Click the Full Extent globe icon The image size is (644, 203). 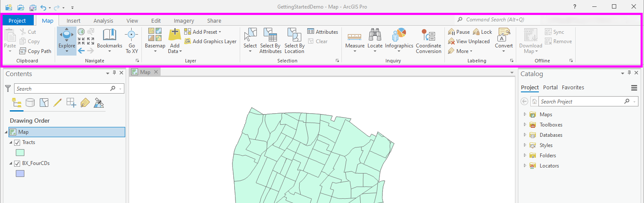pos(81,32)
